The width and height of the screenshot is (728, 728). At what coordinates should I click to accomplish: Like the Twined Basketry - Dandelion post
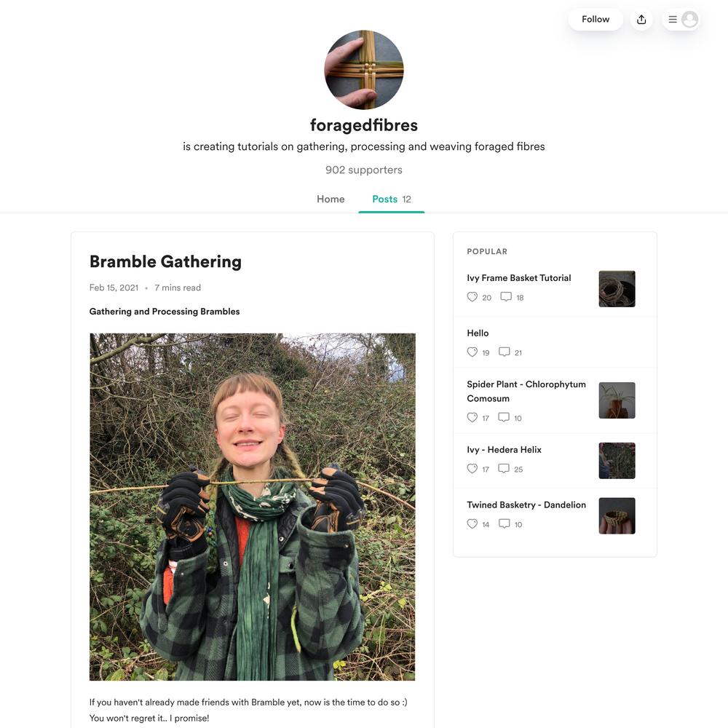(x=472, y=524)
